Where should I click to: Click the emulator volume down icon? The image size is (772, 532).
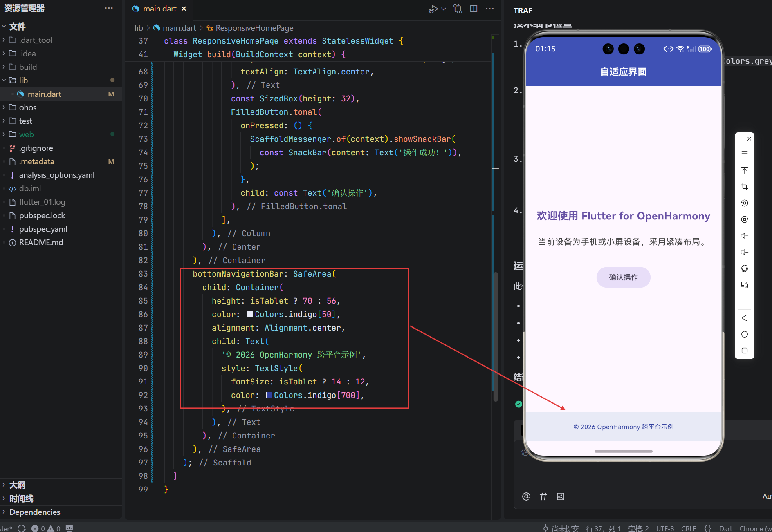coord(744,252)
